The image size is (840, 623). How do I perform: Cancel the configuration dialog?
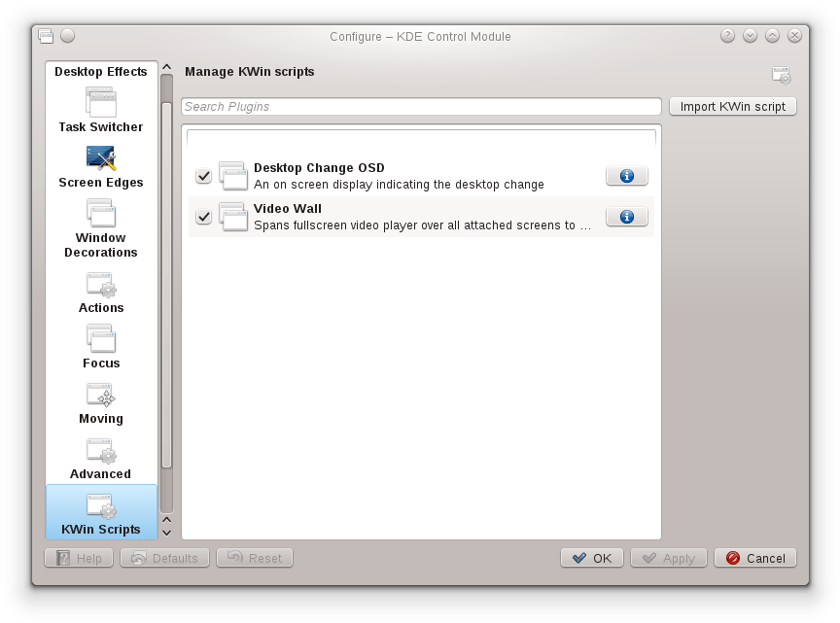755,558
